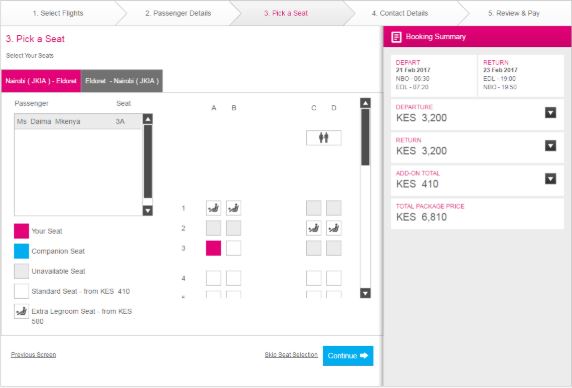Expand the Return KES 3,200 details

[x=550, y=146]
